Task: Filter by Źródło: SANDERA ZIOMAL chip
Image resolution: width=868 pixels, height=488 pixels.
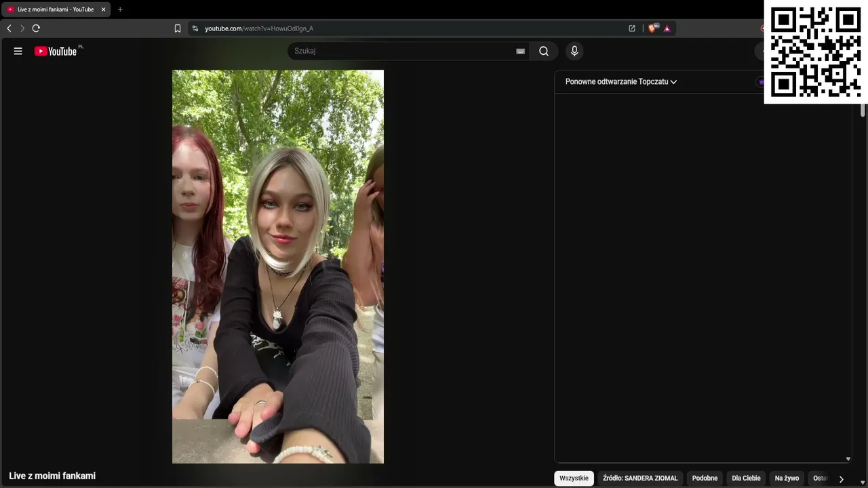Action: point(640,479)
